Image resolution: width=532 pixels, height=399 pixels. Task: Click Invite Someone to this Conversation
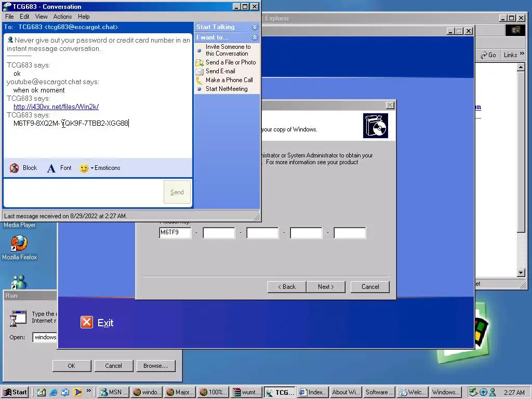[228, 50]
